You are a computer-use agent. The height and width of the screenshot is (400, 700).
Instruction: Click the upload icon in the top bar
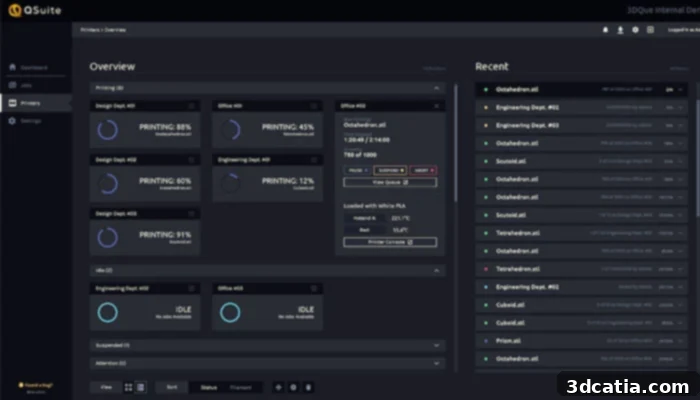coord(620,30)
